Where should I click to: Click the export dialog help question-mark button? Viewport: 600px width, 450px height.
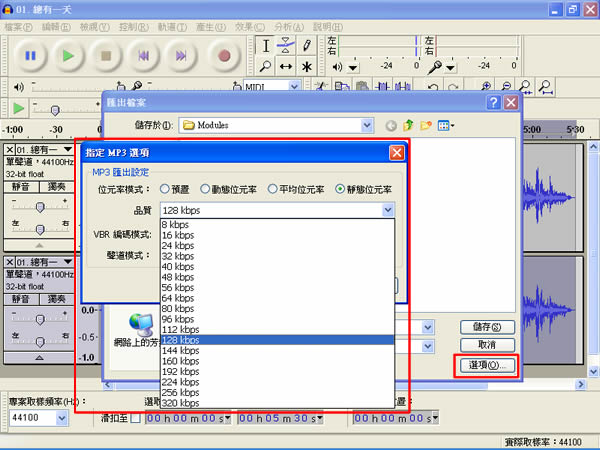[494, 103]
